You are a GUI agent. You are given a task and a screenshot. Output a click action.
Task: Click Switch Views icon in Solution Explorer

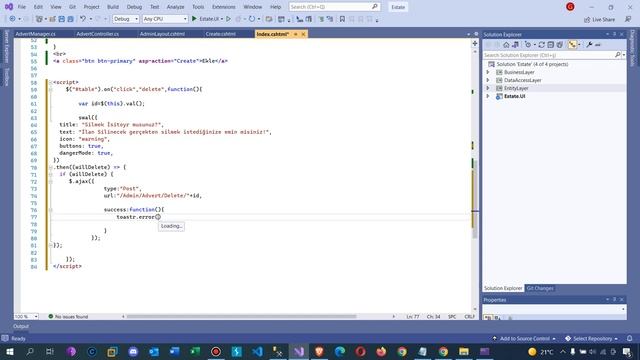[x=515, y=44]
